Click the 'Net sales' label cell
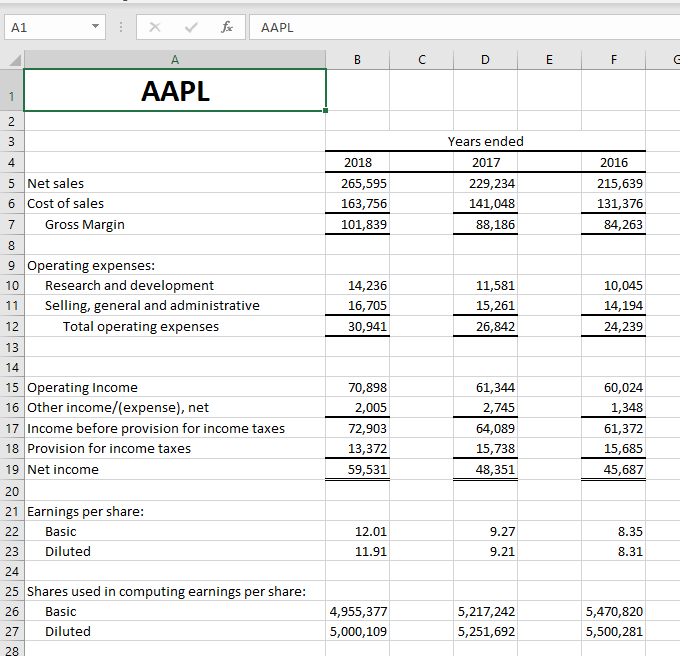The height and width of the screenshot is (656, 680). coord(175,183)
